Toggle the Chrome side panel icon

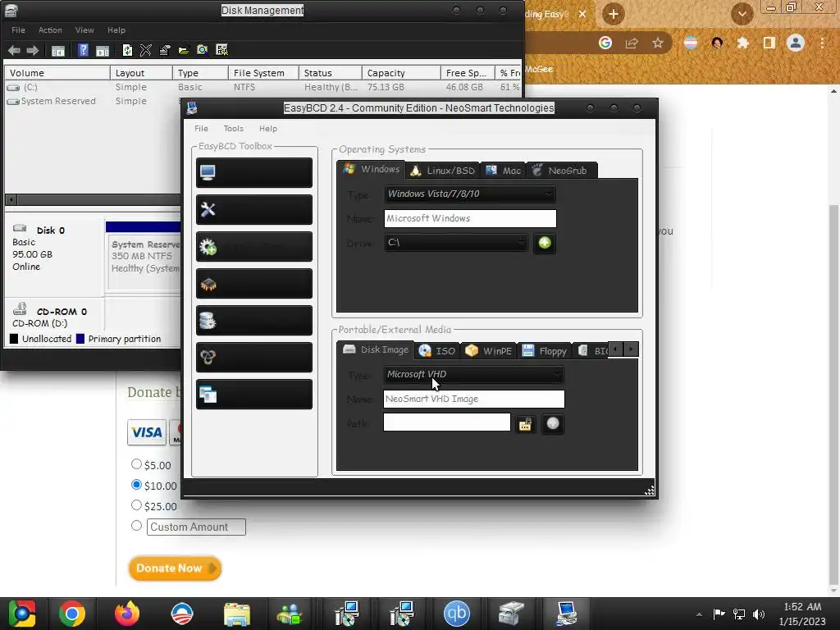pyautogui.click(x=769, y=43)
